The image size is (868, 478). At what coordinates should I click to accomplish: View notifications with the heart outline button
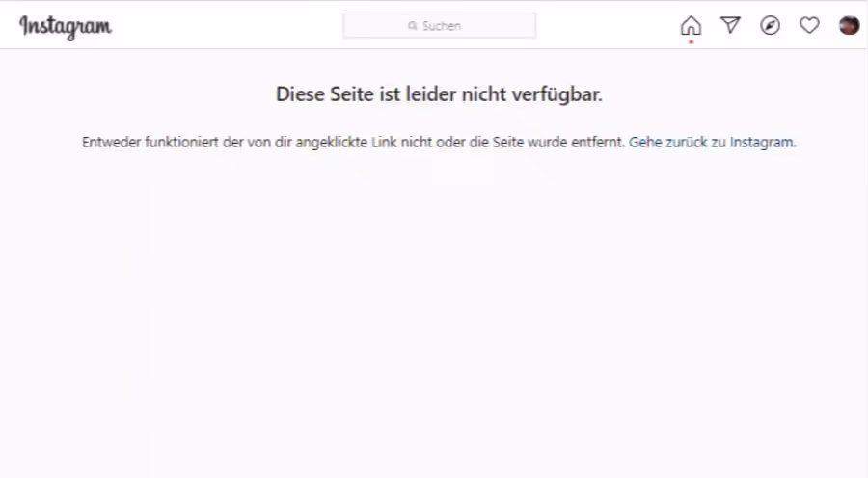[809, 25]
